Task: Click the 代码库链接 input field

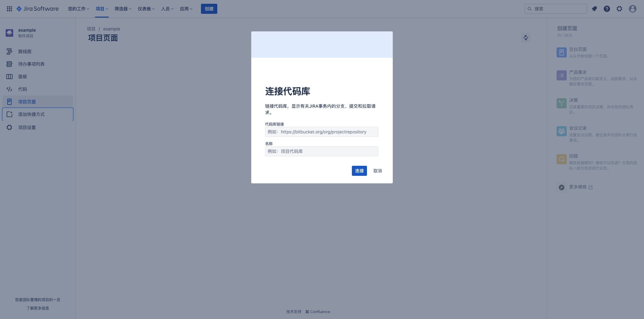Action: [322, 132]
